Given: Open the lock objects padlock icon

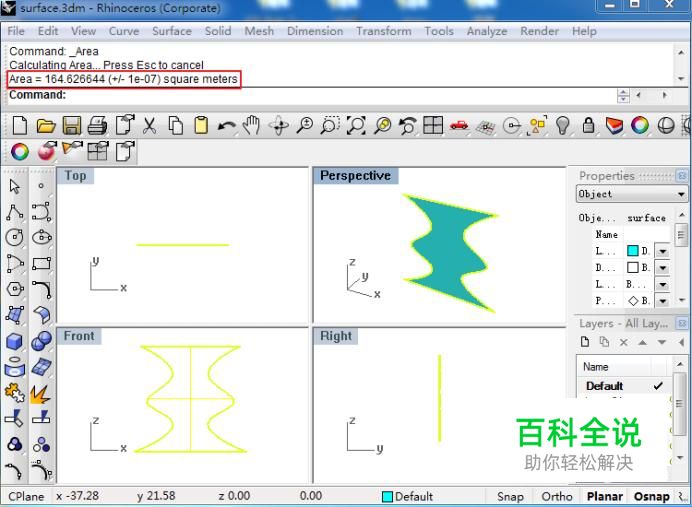Looking at the screenshot, I should click(588, 126).
